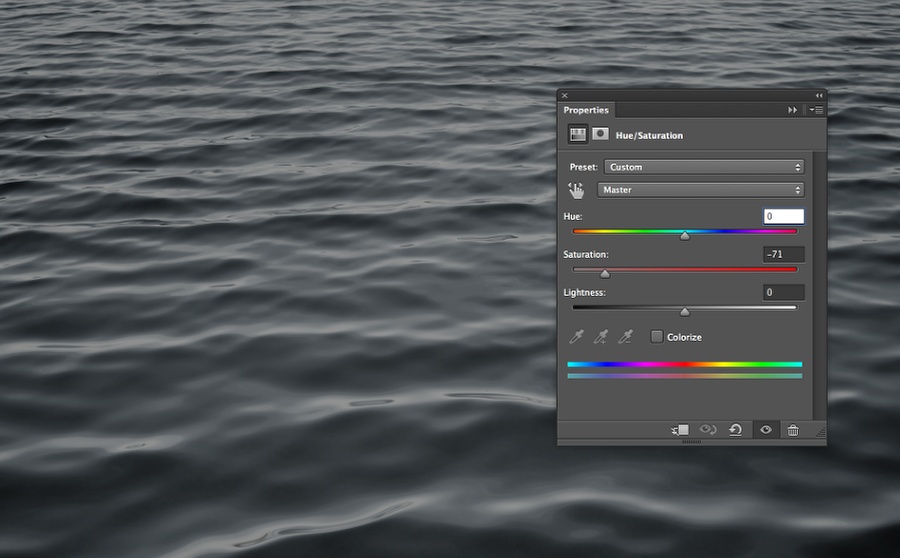Screen dimensions: 900x558
Task: Click the Lightness value field
Action: click(784, 292)
